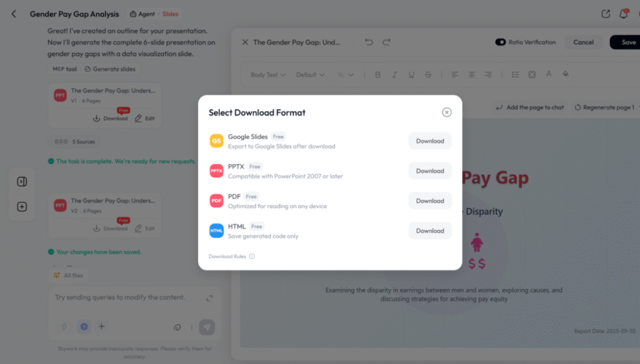Download the PDF format
Viewport: 640px width, 364px height.
tap(430, 201)
